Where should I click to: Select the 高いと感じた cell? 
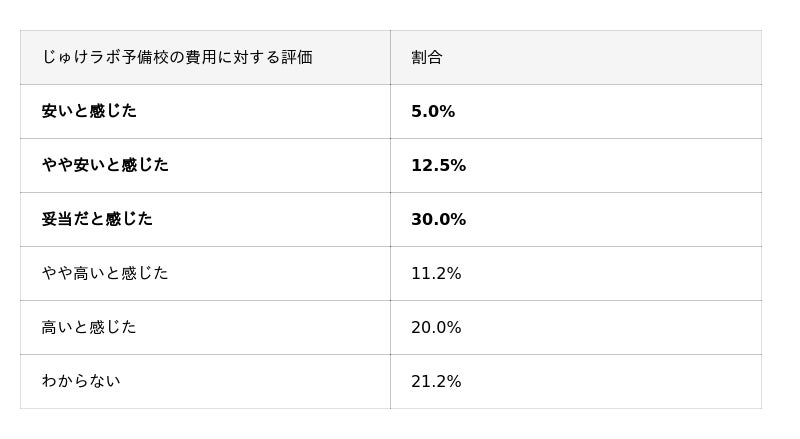point(89,328)
